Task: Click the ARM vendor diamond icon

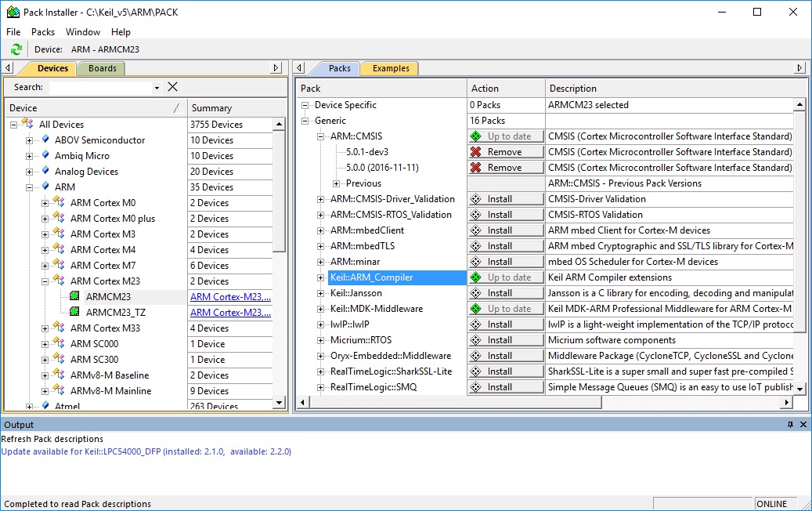Action: [45, 186]
